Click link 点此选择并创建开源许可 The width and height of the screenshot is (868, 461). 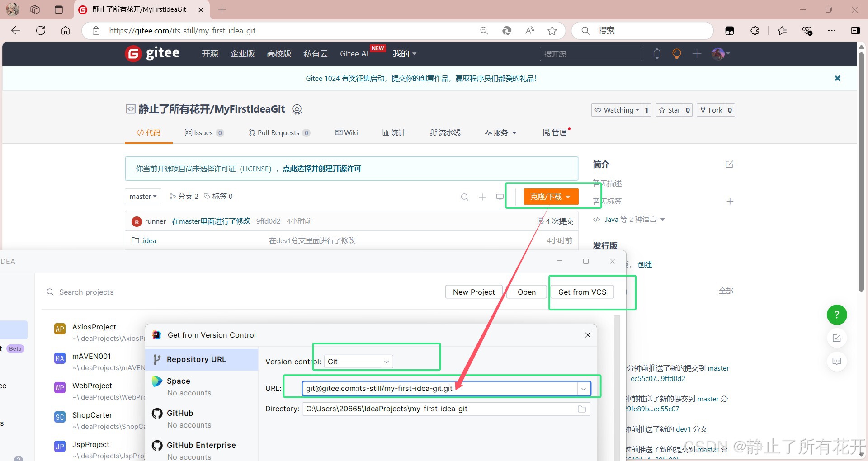click(x=322, y=169)
